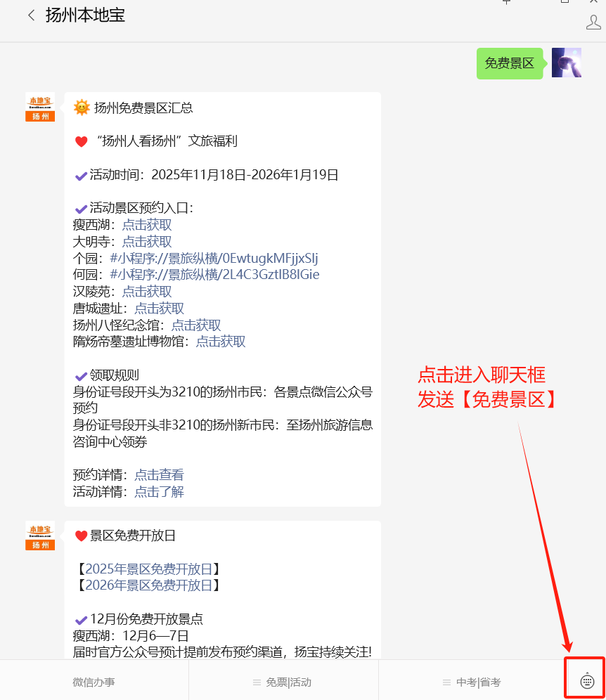Click the green 免费景区 message bubble
This screenshot has height=700, width=606.
point(510,63)
